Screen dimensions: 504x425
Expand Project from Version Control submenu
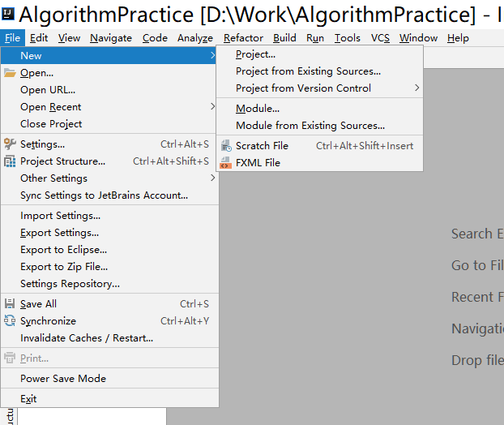[416, 88]
